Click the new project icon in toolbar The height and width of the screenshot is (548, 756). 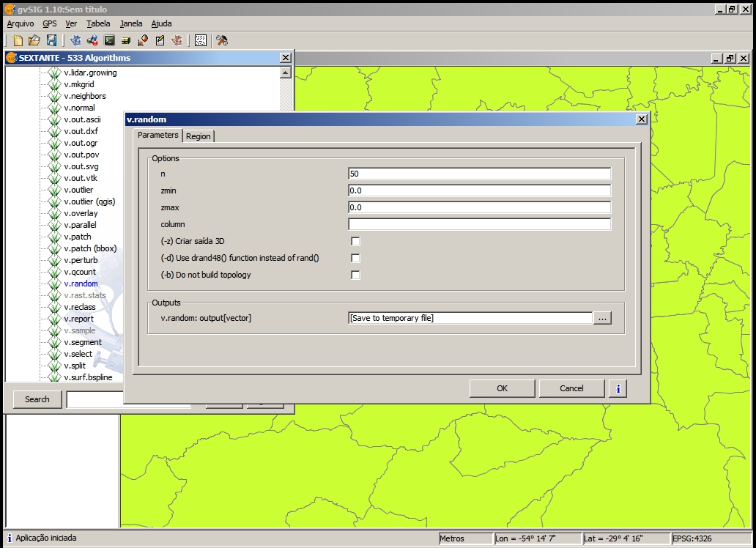click(18, 40)
